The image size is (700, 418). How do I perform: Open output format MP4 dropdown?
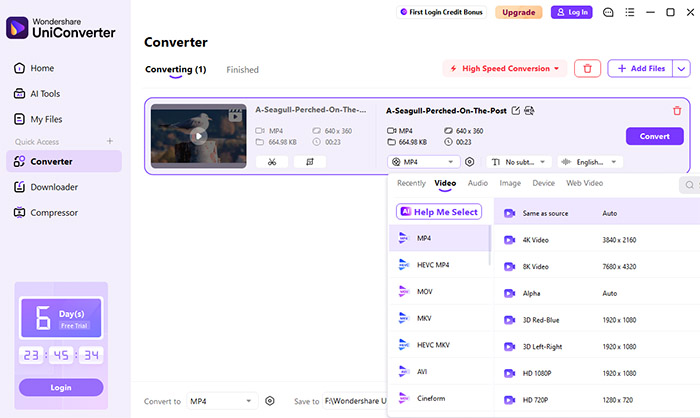pyautogui.click(x=423, y=162)
